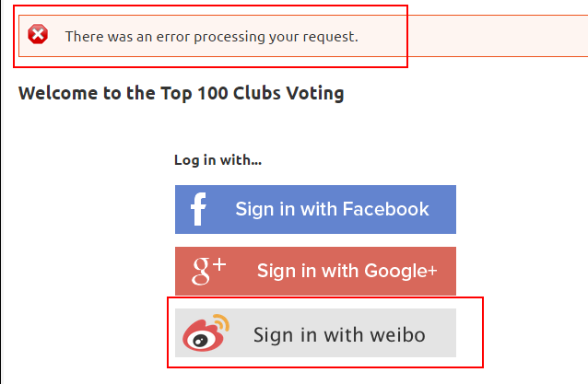The image size is (588, 384).
Task: Click the plus sign in the Google+ logo
Action: click(218, 265)
